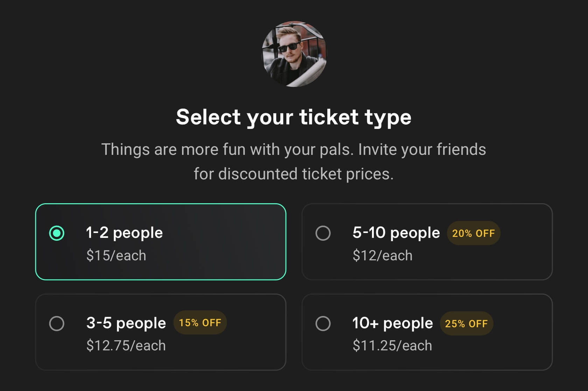Viewport: 588px width, 391px height.
Task: Click the 15% OFF badge
Action: (x=200, y=323)
